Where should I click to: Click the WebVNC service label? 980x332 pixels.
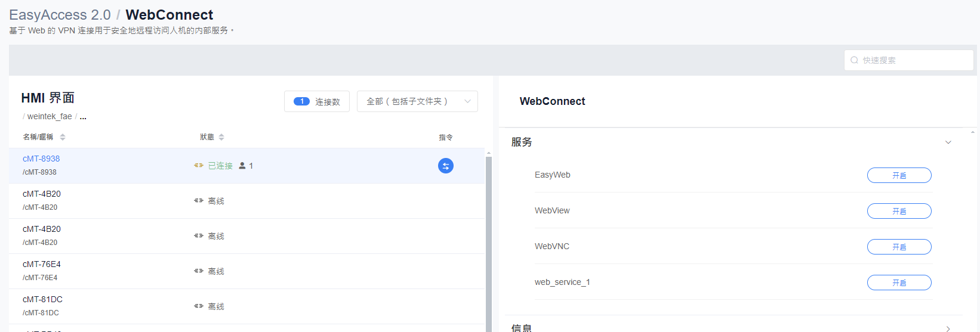coord(552,246)
